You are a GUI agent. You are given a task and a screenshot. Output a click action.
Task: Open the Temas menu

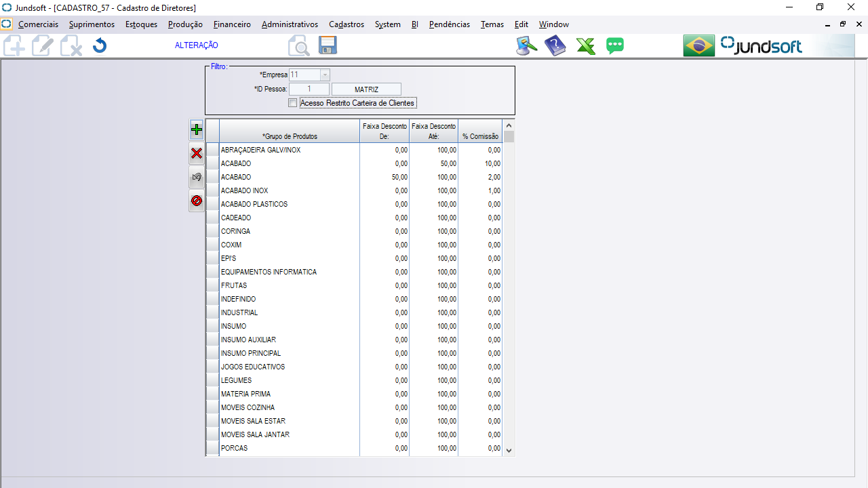click(x=492, y=24)
